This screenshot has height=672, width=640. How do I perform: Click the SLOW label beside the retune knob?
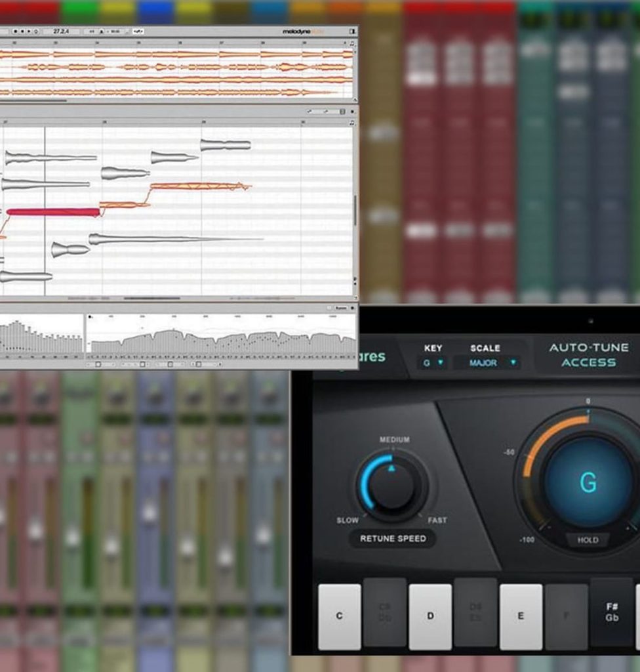(x=348, y=520)
